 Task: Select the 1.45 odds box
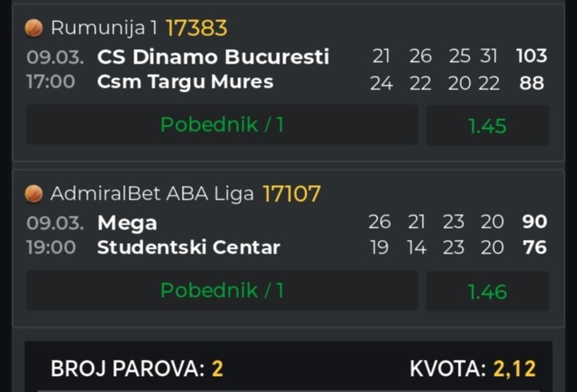click(x=487, y=126)
